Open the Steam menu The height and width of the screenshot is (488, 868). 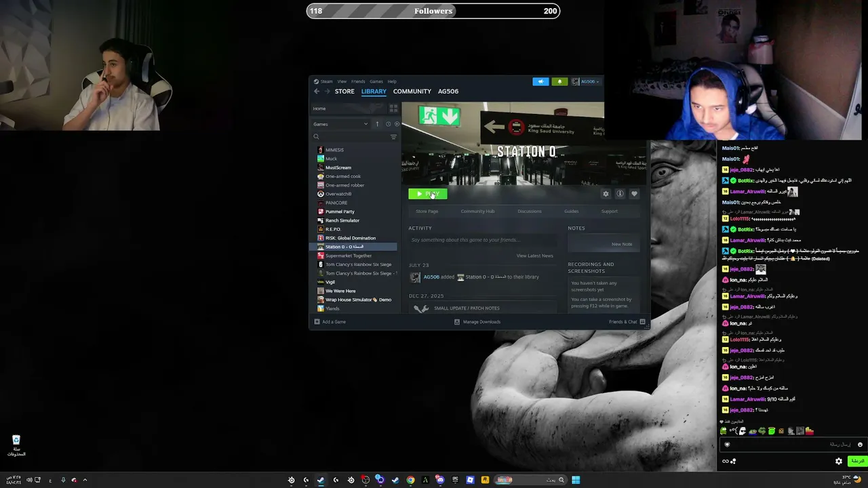point(327,81)
